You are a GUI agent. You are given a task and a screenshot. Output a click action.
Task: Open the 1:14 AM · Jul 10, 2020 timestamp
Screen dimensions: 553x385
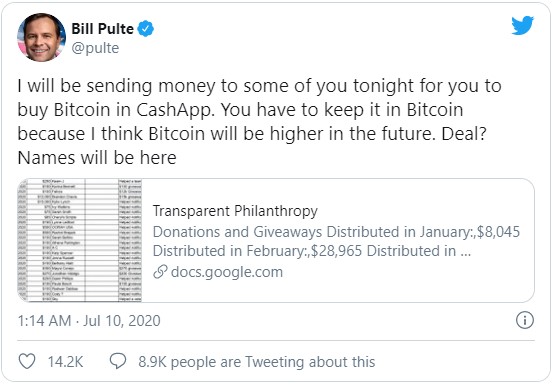pos(89,321)
